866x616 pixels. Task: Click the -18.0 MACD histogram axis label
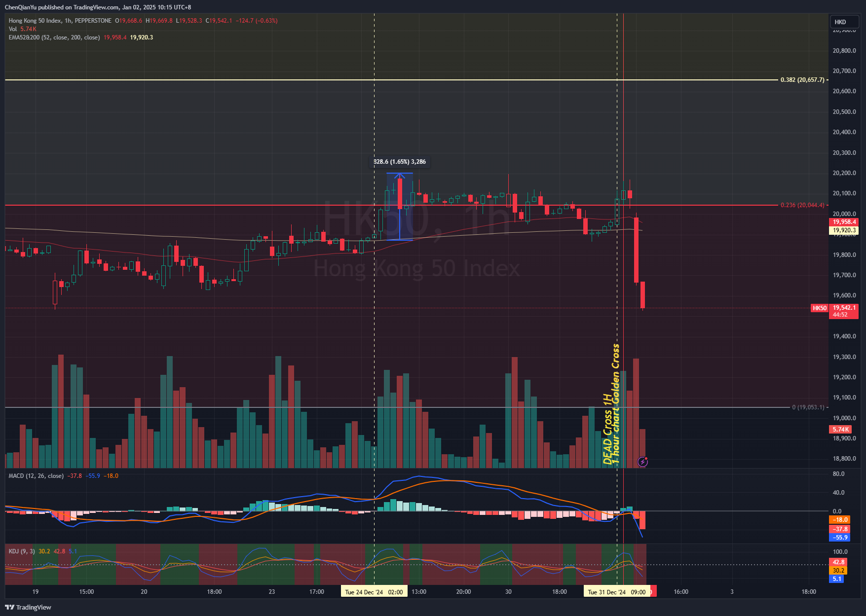[840, 520]
